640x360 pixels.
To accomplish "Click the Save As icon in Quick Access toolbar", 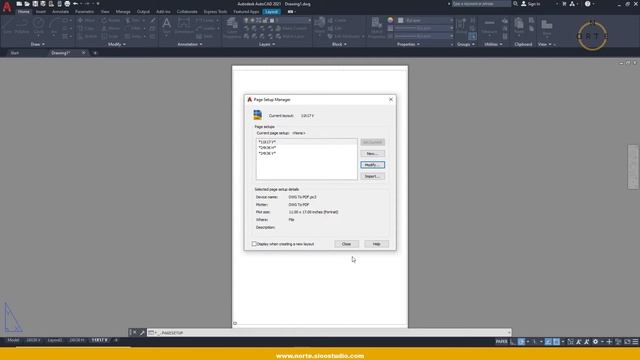I will pyautogui.click(x=43, y=4).
